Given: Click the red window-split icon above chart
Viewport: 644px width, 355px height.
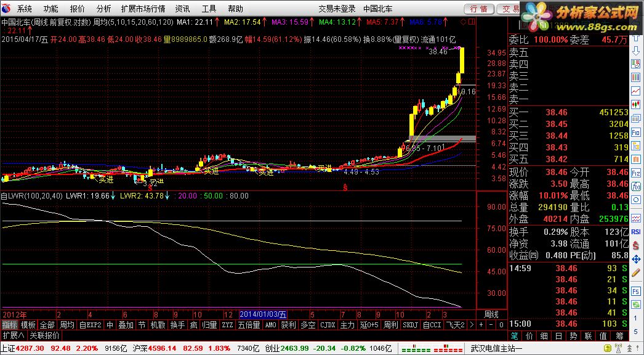Looking at the screenshot, I should [472, 22].
